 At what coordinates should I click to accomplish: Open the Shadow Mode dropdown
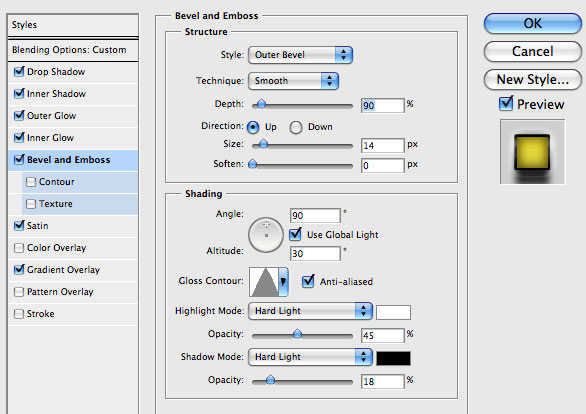[x=310, y=357]
